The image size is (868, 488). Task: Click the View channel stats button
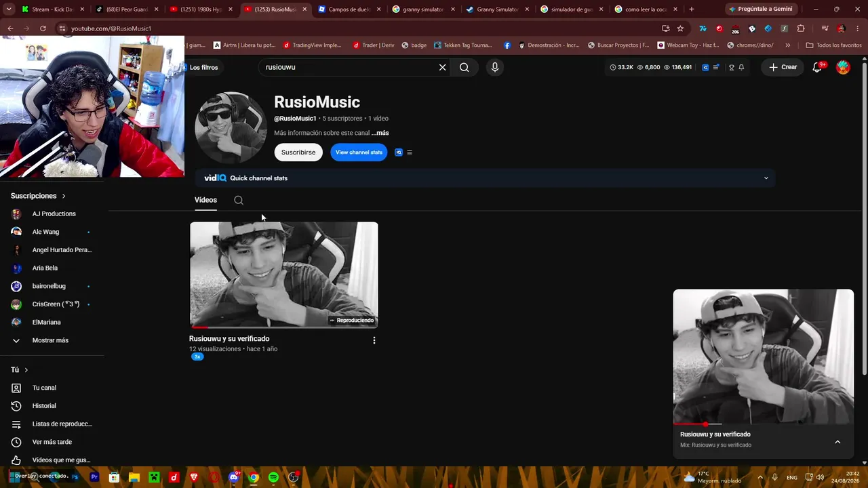point(359,152)
